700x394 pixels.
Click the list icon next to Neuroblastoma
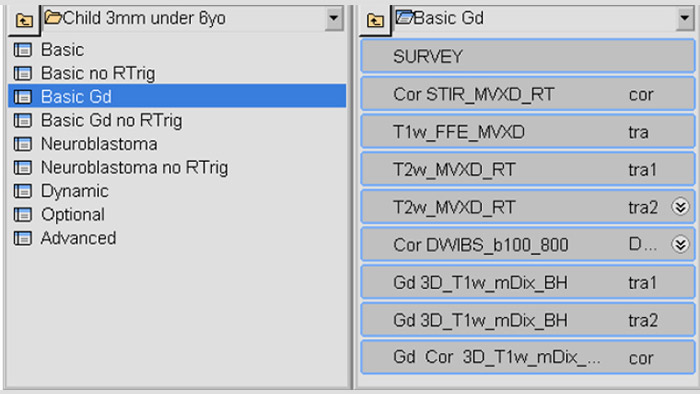(x=23, y=144)
